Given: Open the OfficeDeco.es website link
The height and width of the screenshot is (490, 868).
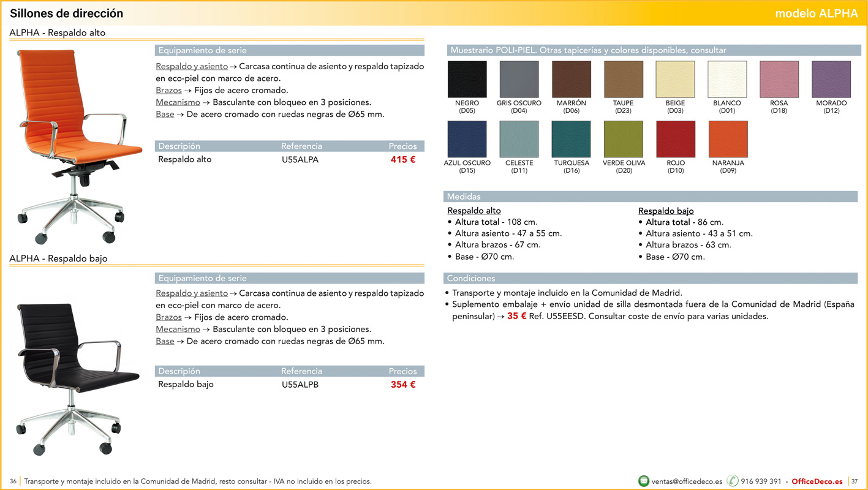Looking at the screenshot, I should [x=817, y=481].
